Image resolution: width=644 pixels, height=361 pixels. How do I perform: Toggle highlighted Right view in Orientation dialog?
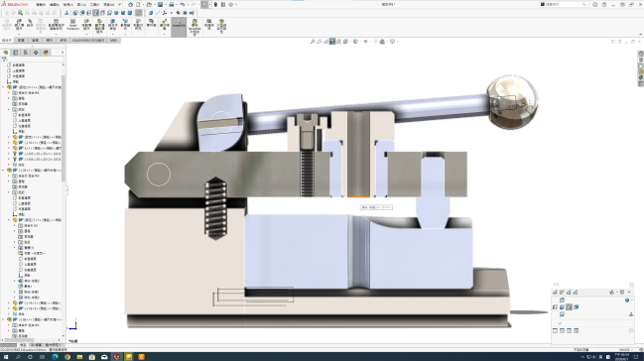pos(570,307)
